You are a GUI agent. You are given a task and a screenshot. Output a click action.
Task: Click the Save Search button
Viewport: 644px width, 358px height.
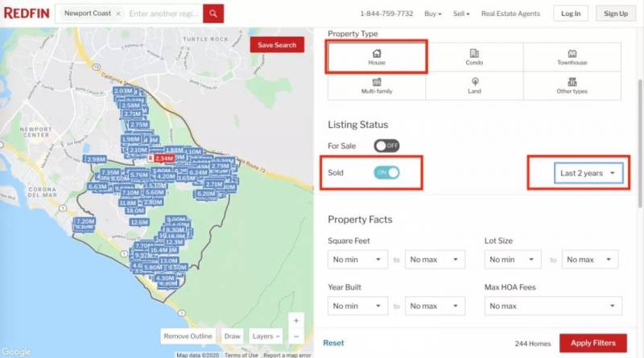[x=276, y=45]
